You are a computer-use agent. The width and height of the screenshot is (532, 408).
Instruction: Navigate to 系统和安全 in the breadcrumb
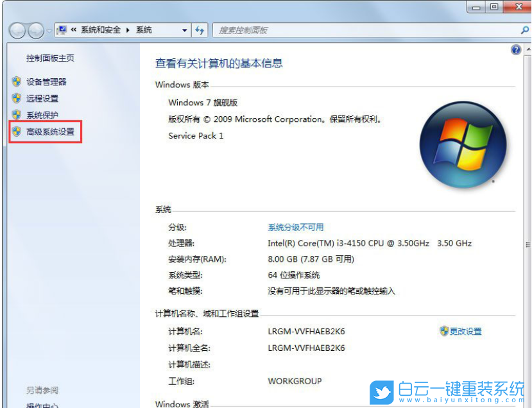click(x=101, y=30)
